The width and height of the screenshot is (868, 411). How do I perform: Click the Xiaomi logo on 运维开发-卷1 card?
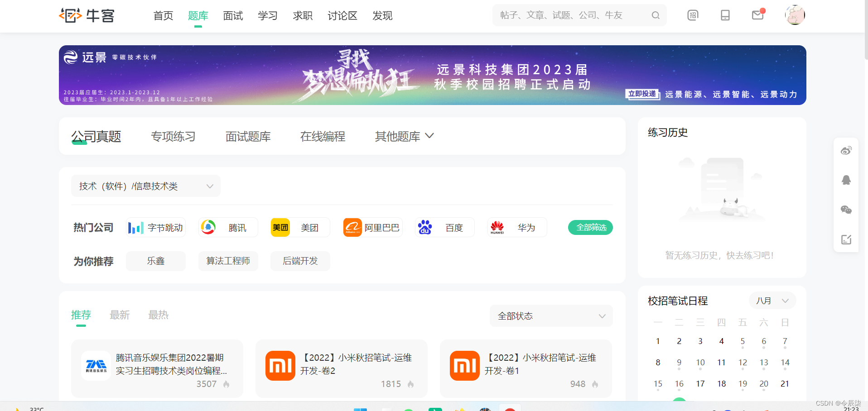465,366
